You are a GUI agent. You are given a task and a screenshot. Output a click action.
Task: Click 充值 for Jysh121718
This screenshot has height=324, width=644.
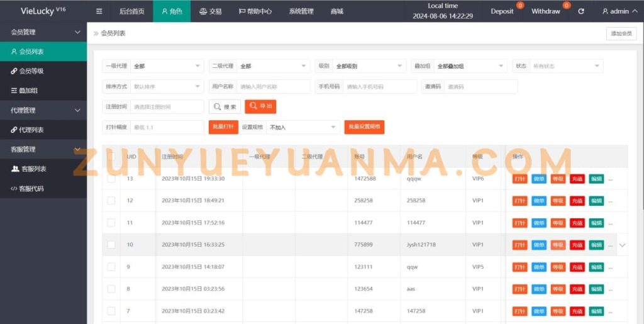(x=577, y=245)
